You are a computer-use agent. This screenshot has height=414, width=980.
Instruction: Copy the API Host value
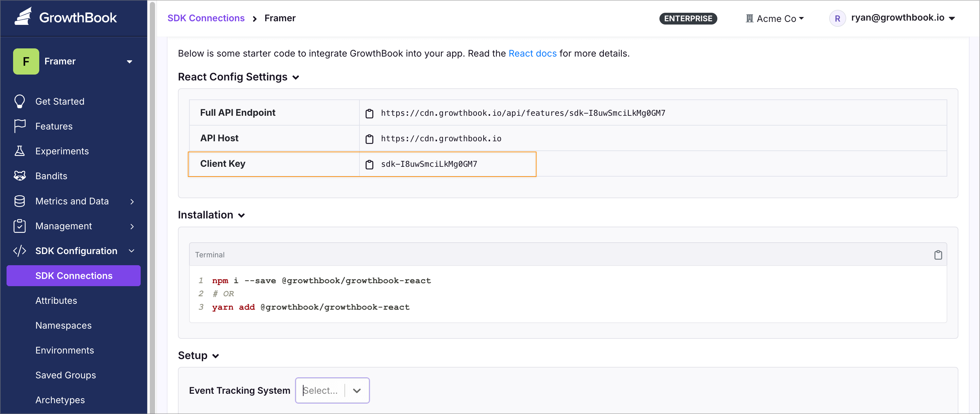tap(369, 139)
